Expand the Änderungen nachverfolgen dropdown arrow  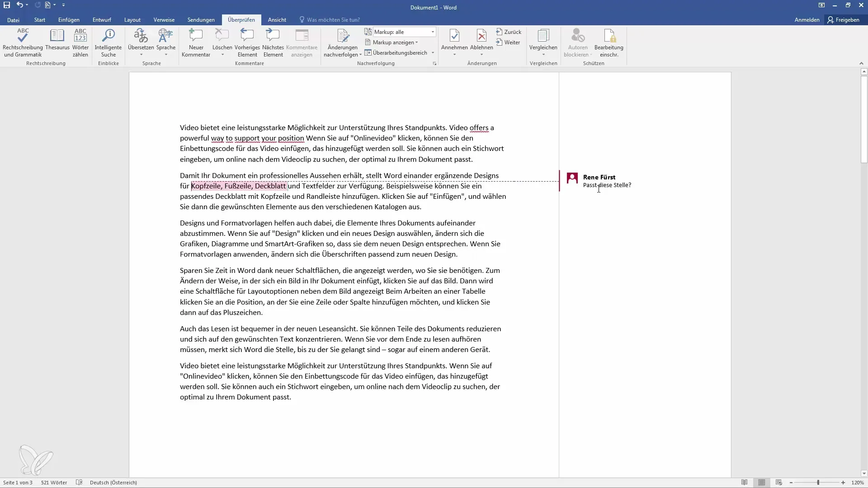360,55
